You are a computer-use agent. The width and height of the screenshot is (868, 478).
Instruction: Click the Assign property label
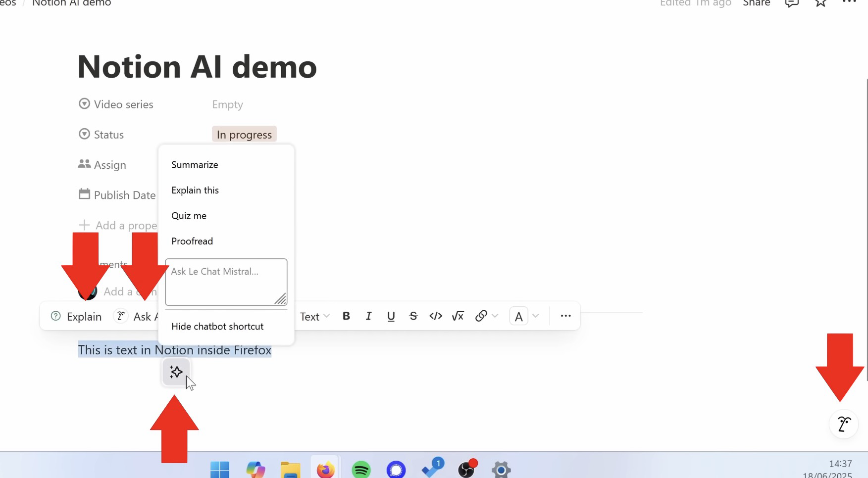[x=102, y=165]
